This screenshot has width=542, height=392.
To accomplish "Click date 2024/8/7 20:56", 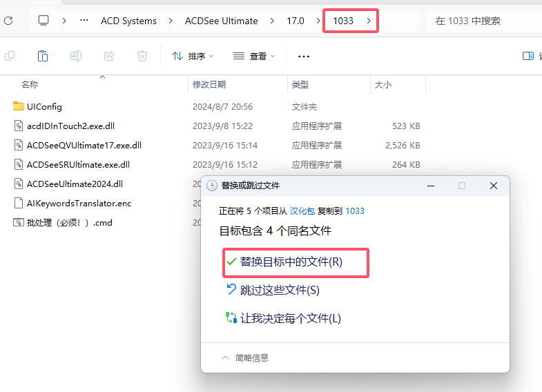I will coord(222,107).
